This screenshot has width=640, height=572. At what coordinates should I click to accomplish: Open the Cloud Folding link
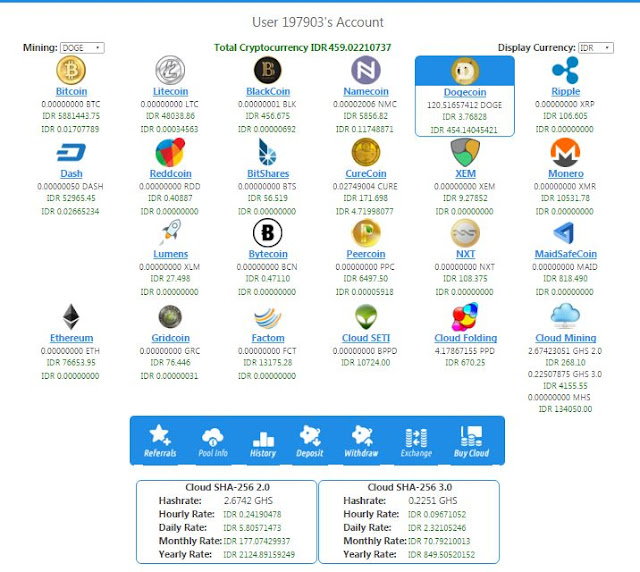coord(465,338)
